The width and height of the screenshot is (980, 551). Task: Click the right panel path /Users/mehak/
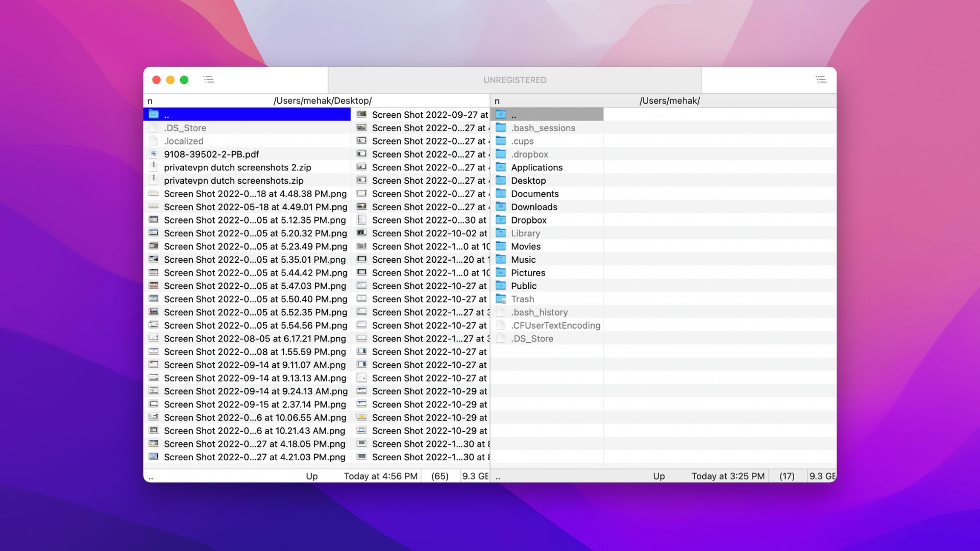(x=669, y=101)
